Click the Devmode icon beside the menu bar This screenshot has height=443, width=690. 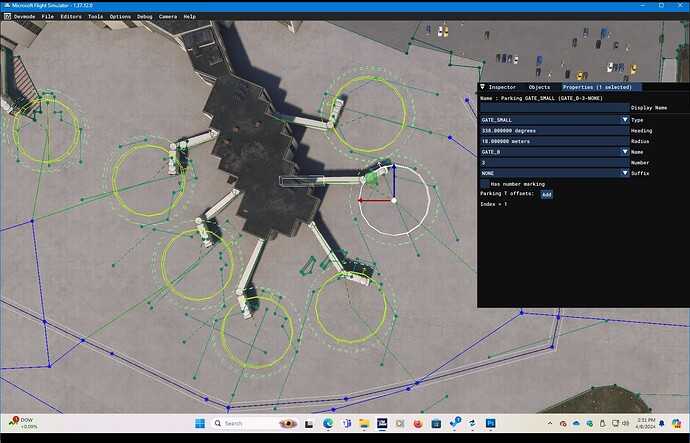[x=7, y=16]
